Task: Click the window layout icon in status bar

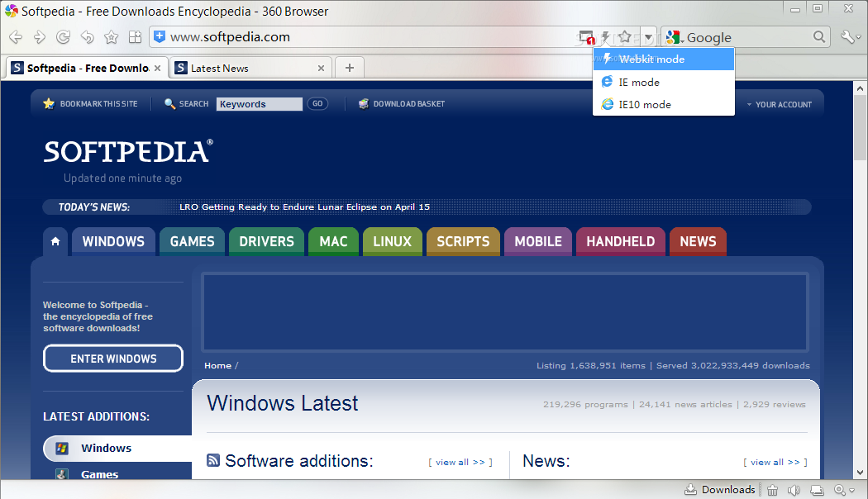Action: [x=817, y=490]
